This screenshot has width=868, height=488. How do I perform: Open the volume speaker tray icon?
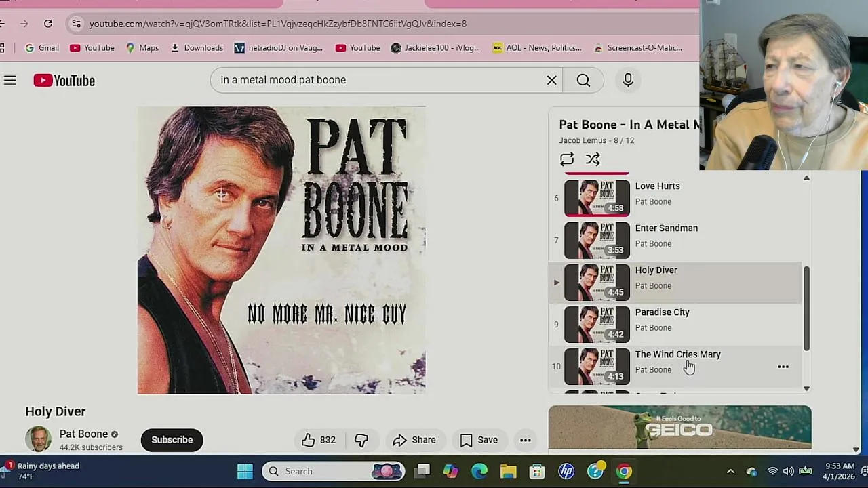tap(789, 471)
